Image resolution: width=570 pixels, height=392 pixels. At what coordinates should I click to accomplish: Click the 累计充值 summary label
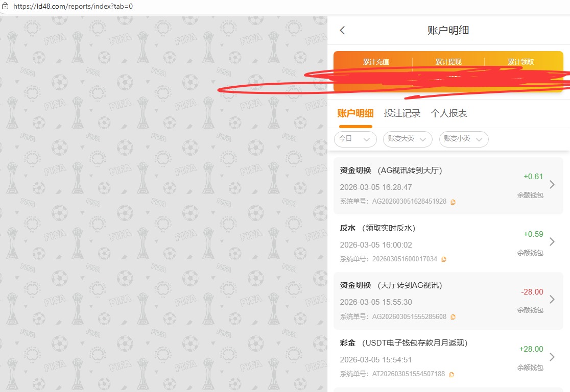pos(376,62)
